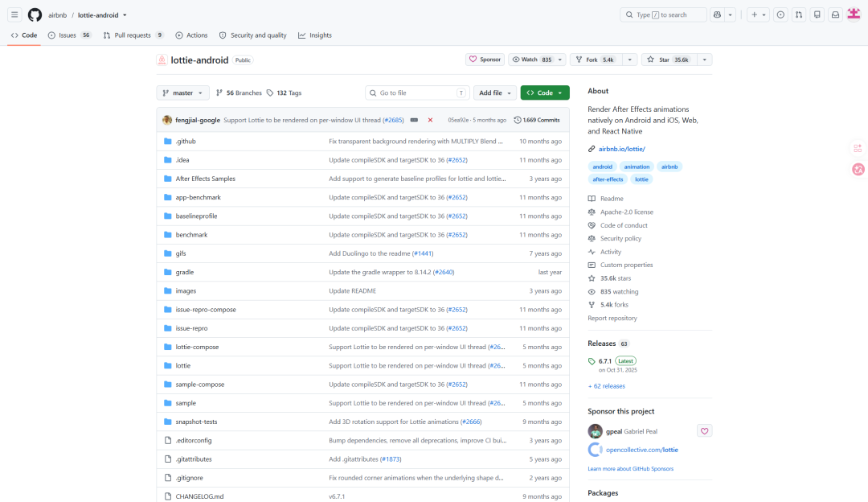Sponsor gpeal via heart button
The image size is (868, 502).
[704, 431]
